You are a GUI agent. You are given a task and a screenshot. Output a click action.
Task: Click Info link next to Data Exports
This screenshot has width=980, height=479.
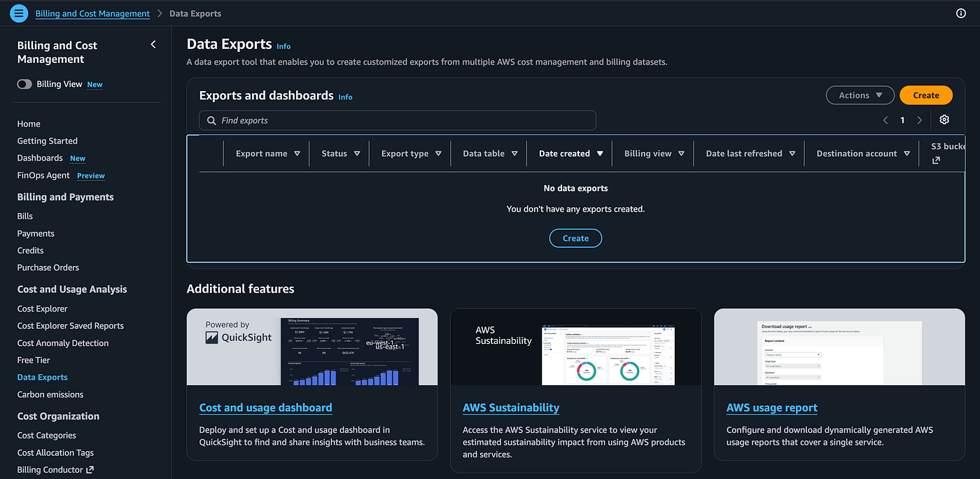(x=283, y=46)
